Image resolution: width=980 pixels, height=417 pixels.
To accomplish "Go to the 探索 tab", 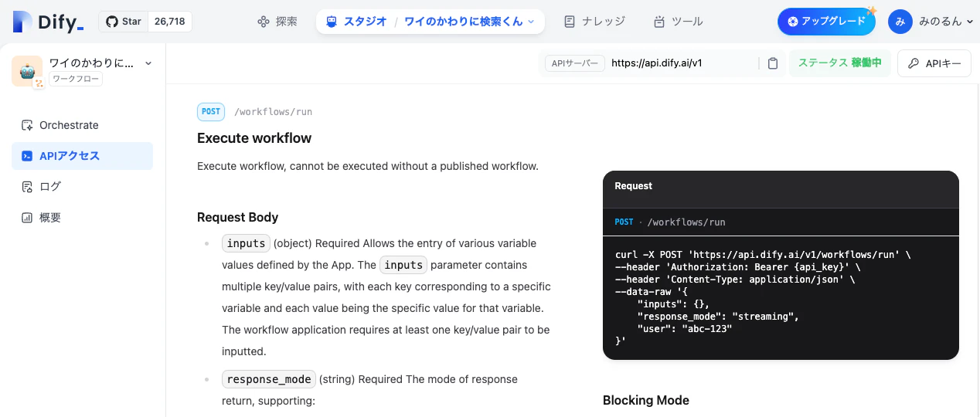I will [277, 22].
